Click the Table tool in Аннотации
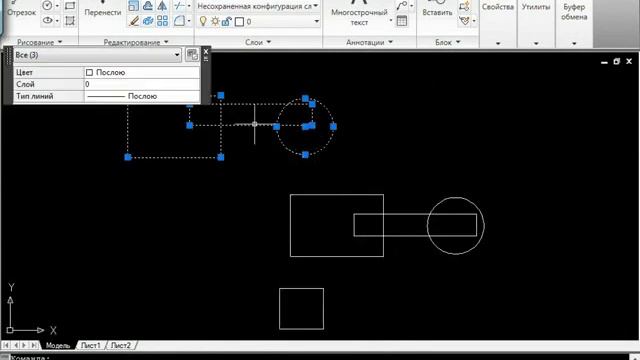640x360 pixels. pos(402,21)
